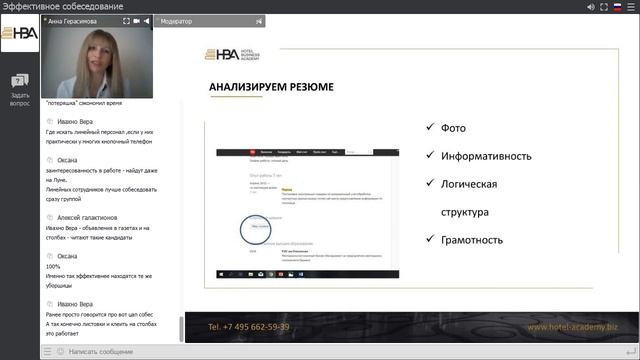640x360 pixels.
Task: Click chat message mentioning объявления в газетах
Action: (98, 233)
